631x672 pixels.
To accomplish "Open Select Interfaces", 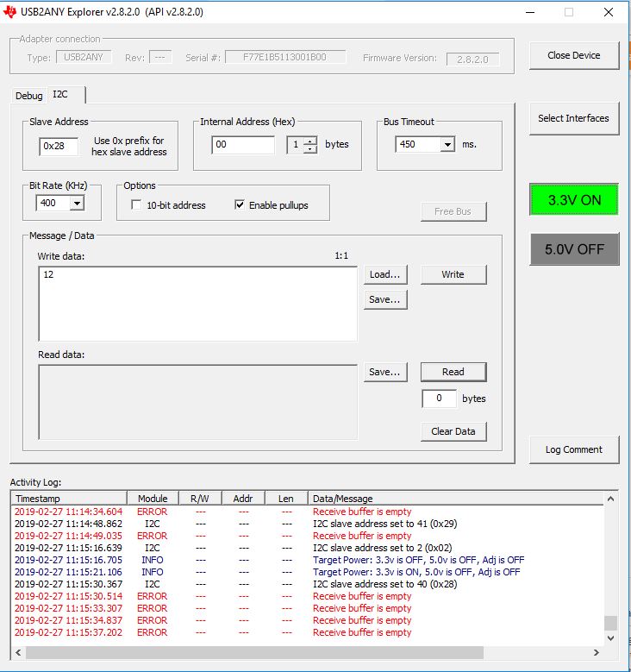I will [x=573, y=118].
